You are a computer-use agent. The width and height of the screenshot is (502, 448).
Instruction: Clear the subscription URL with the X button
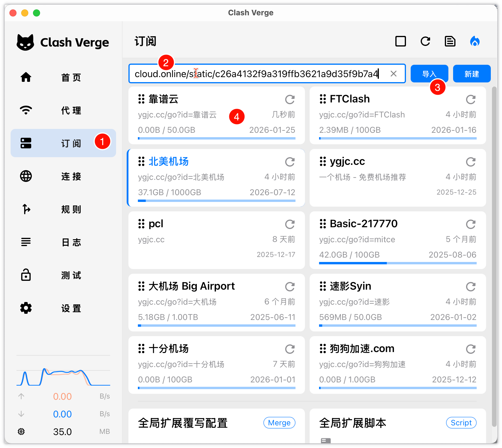point(394,74)
